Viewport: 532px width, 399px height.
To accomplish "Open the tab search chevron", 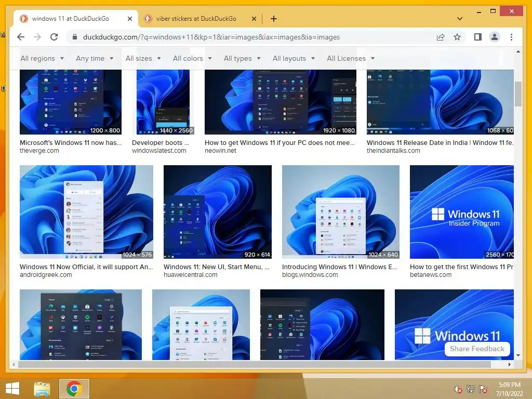I will (459, 19).
